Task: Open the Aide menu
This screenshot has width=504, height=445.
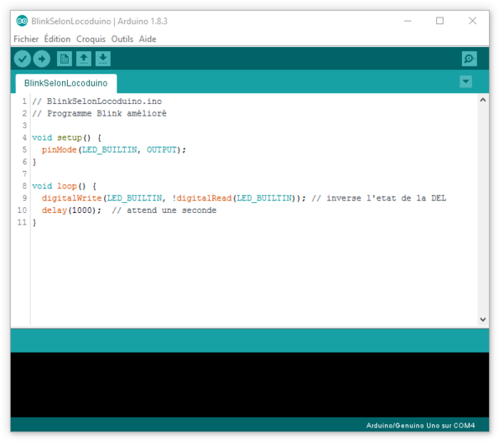Action: [x=148, y=39]
